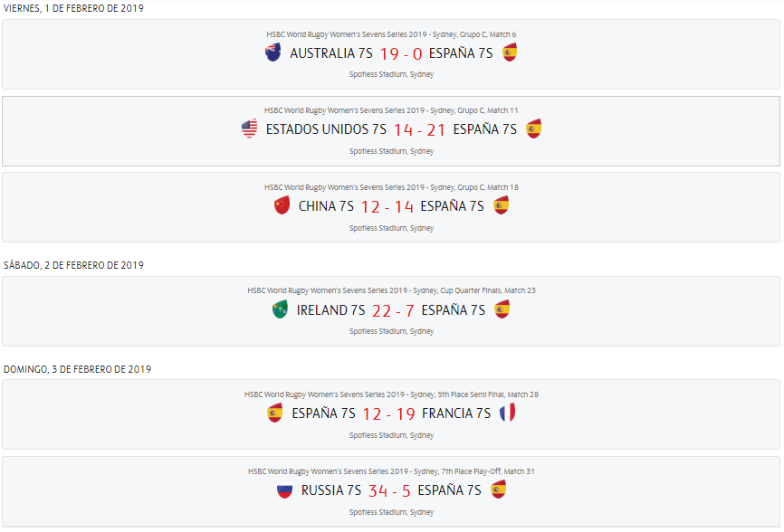Click the Ireland 7s shield icon
This screenshot has height=532, width=784.
281,310
